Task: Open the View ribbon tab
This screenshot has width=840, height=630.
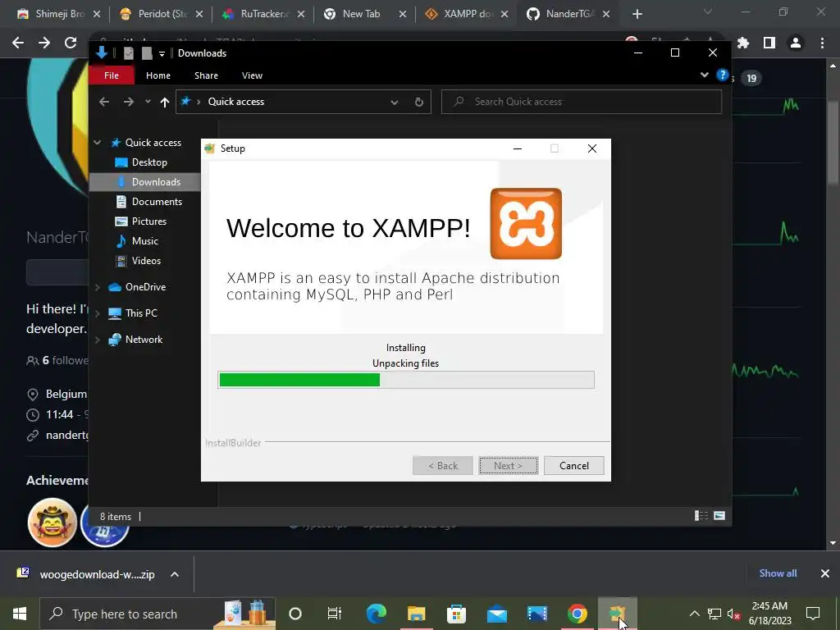Action: (252, 75)
